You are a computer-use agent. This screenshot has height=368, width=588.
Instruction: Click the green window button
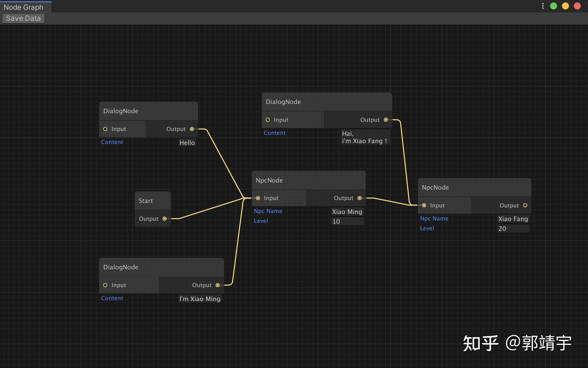point(553,6)
